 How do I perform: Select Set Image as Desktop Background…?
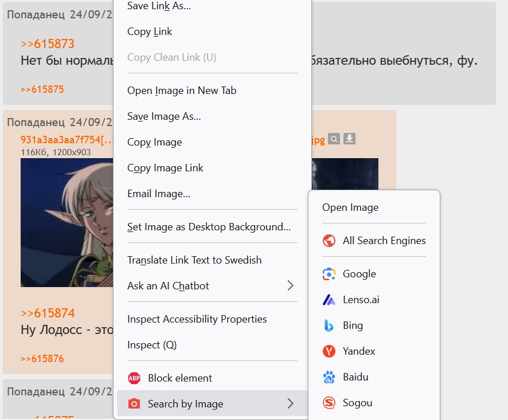click(x=212, y=227)
